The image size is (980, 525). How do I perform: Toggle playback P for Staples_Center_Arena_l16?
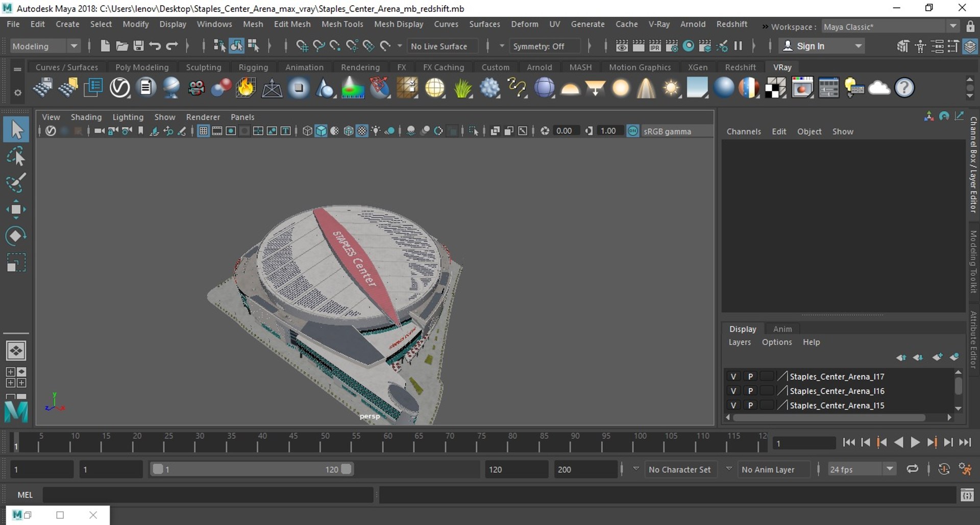click(x=750, y=391)
